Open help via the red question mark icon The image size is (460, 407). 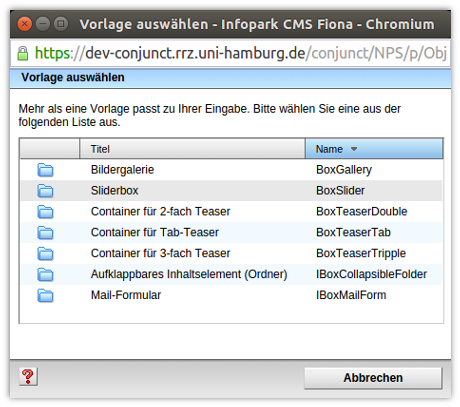coord(28,377)
